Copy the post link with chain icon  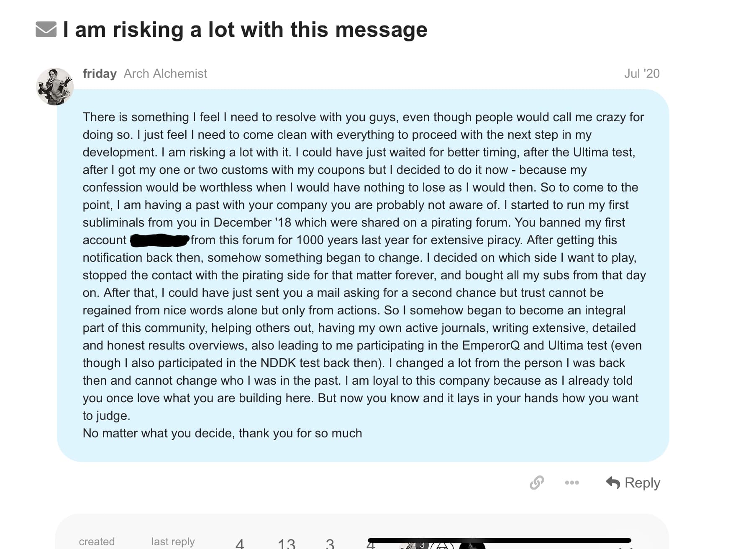pos(536,483)
